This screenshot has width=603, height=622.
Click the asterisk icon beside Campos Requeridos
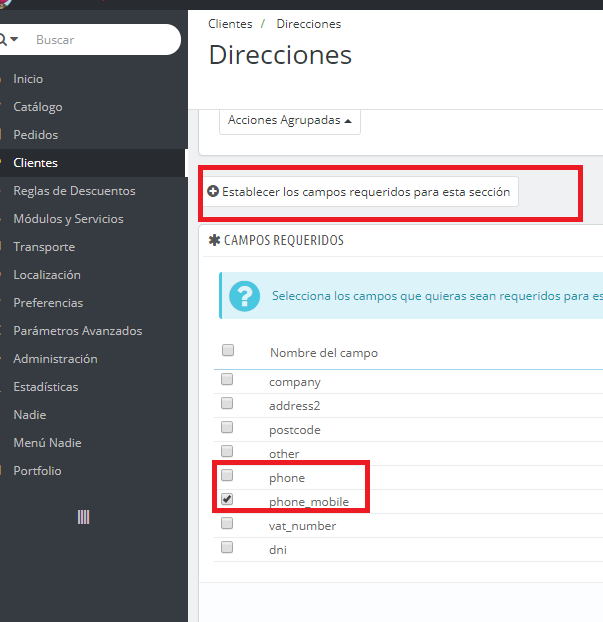click(x=214, y=240)
